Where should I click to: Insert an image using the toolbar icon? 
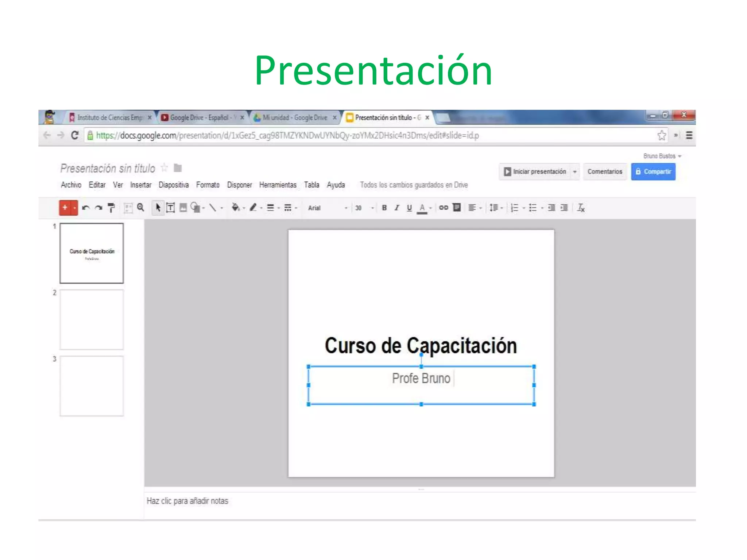coord(183,208)
